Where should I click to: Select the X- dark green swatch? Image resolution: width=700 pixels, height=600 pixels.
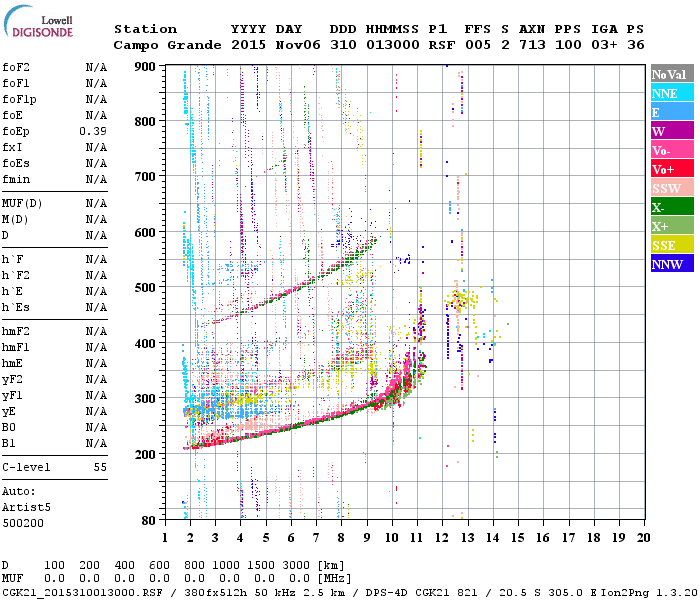672,207
